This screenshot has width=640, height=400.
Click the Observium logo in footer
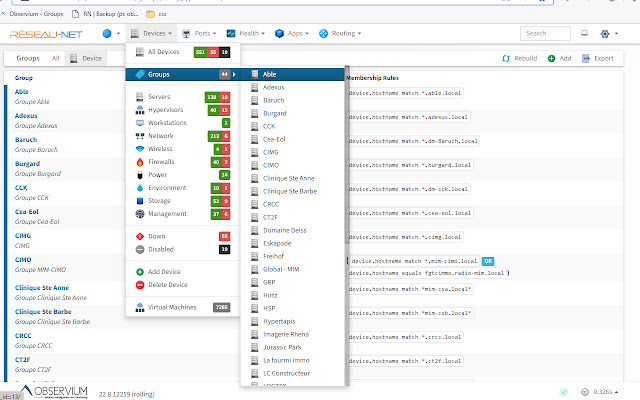click(x=54, y=391)
